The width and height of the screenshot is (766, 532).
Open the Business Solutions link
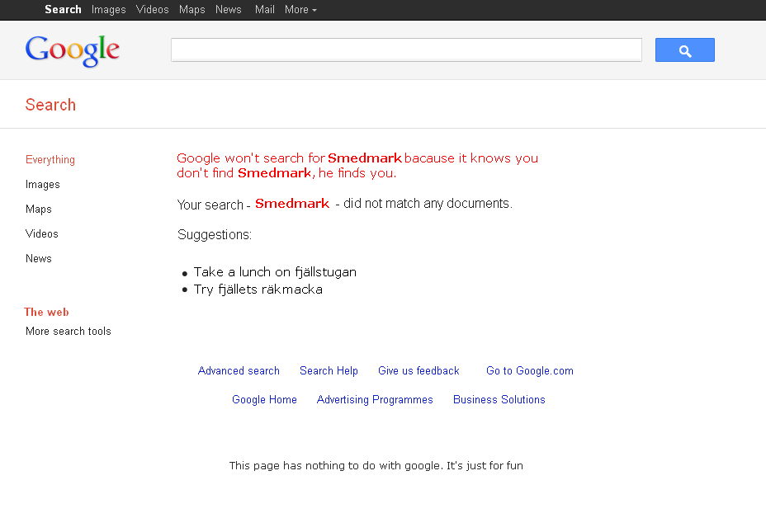[x=499, y=400]
